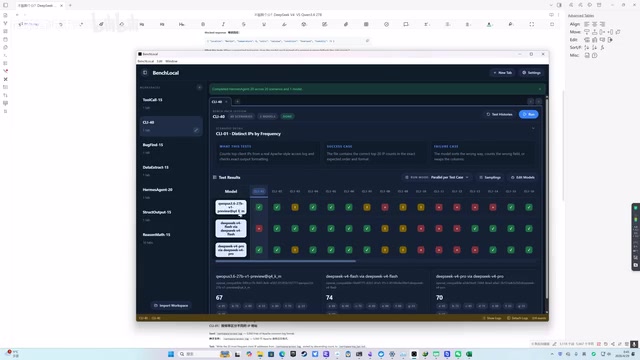Dismiss the green completion banner

(x=540, y=89)
